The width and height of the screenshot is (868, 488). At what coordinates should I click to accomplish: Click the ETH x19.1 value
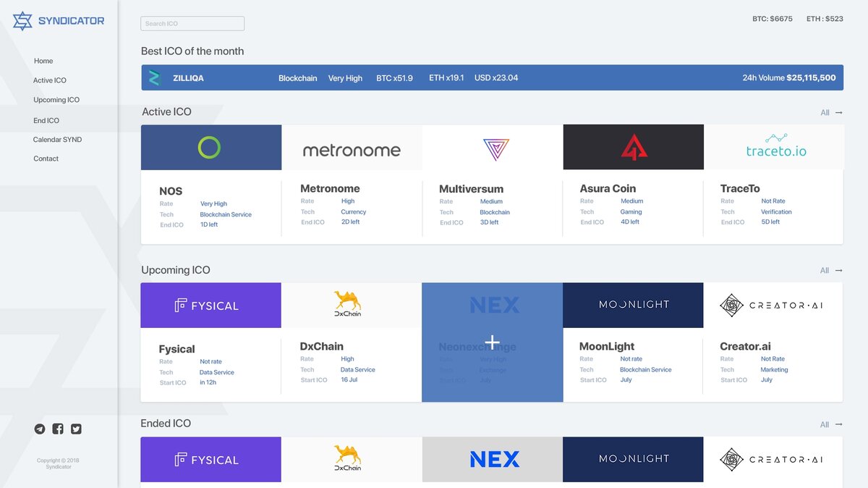coord(446,77)
